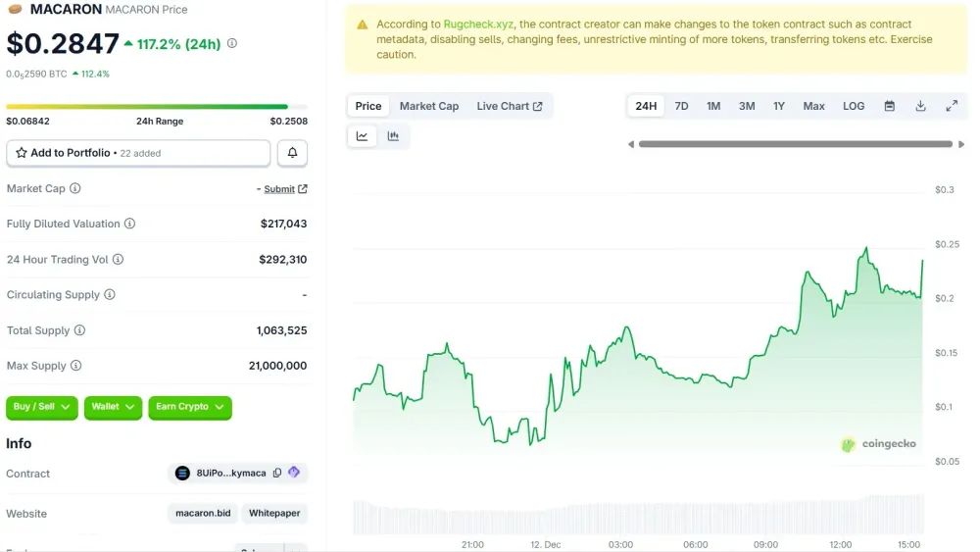Switch to candlestick chart view

pyautogui.click(x=393, y=136)
